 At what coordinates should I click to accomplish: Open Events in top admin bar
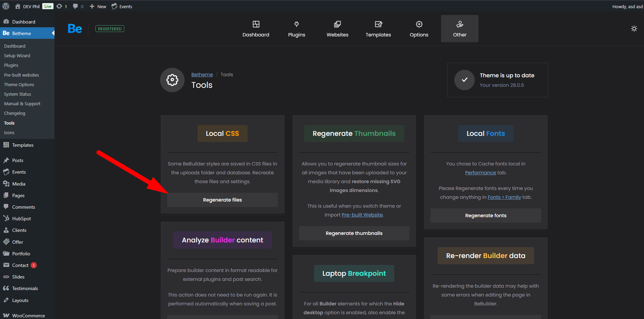click(122, 6)
